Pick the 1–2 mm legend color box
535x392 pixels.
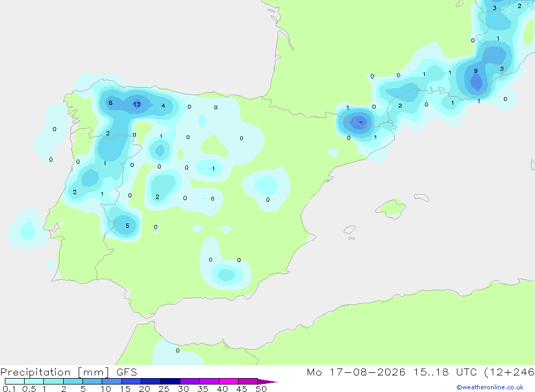(x=53, y=381)
